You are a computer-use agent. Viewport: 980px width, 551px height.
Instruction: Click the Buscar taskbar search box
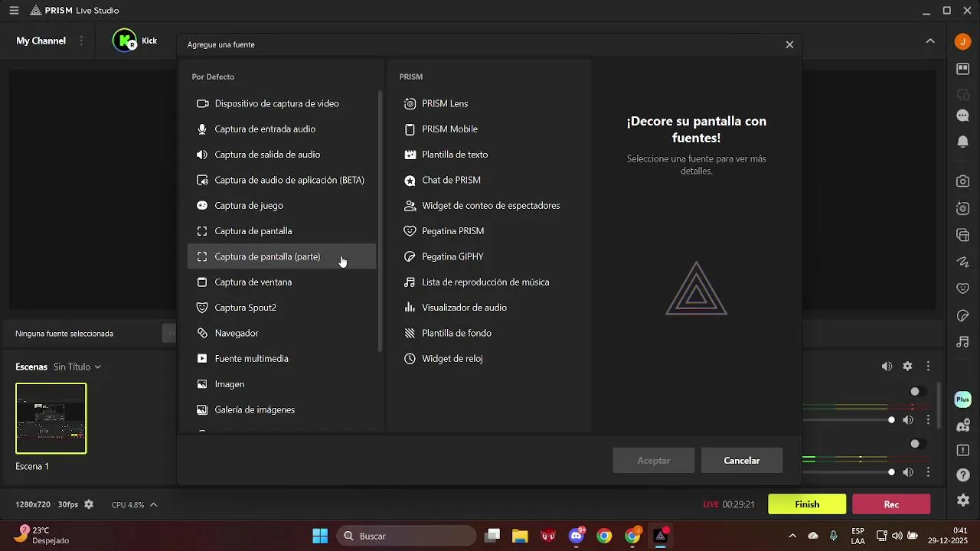[x=405, y=536]
